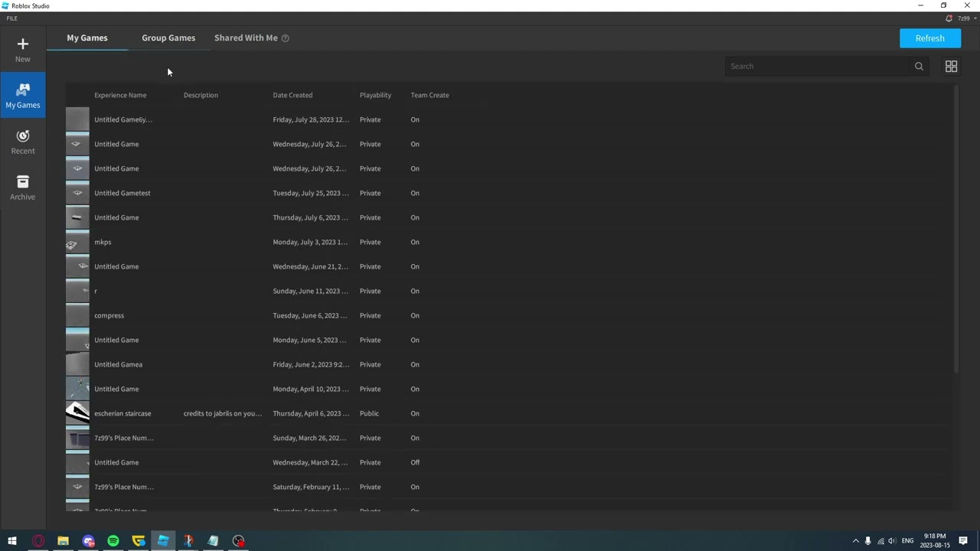The width and height of the screenshot is (980, 551).
Task: Open the Windows Start menu
Action: coord(12,541)
